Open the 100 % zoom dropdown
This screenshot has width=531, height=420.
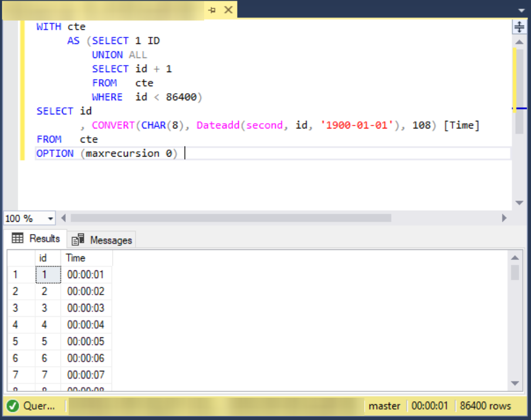pyautogui.click(x=50, y=219)
